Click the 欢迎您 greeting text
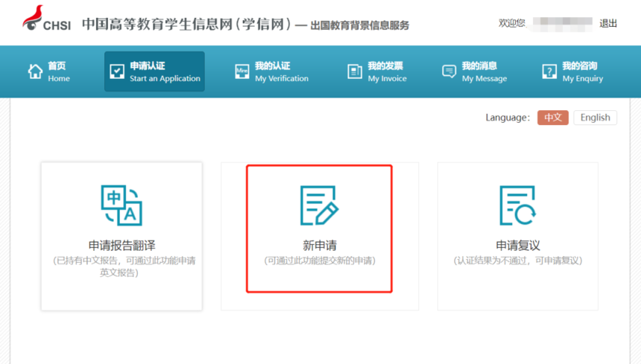 click(512, 23)
